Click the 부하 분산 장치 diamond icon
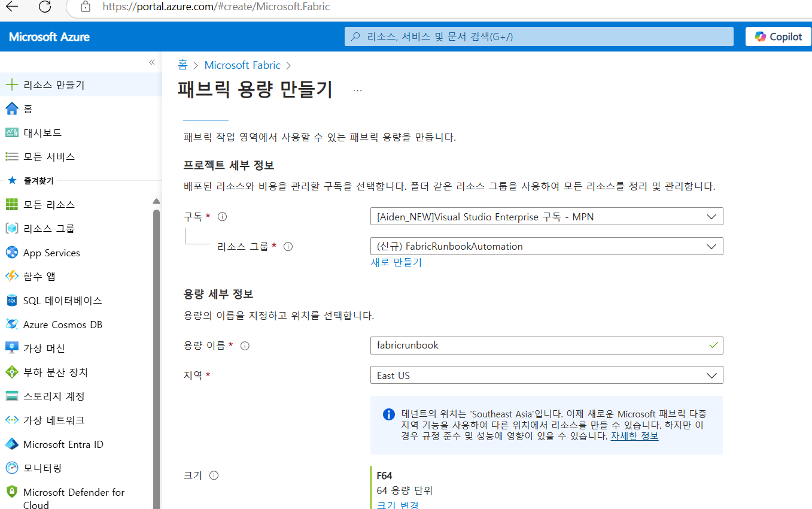Screen dimensions: 812x509 [11, 372]
